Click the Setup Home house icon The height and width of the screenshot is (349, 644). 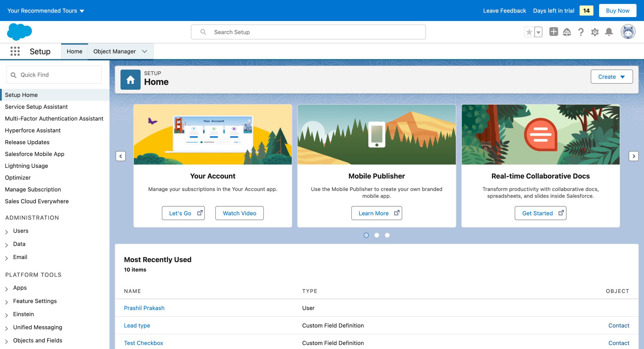[x=130, y=80]
